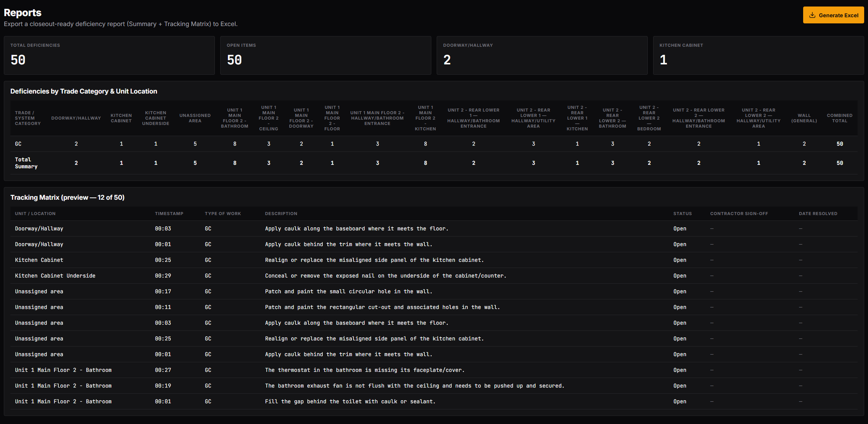
Task: Click the rectangular cut-out description
Action: click(383, 307)
